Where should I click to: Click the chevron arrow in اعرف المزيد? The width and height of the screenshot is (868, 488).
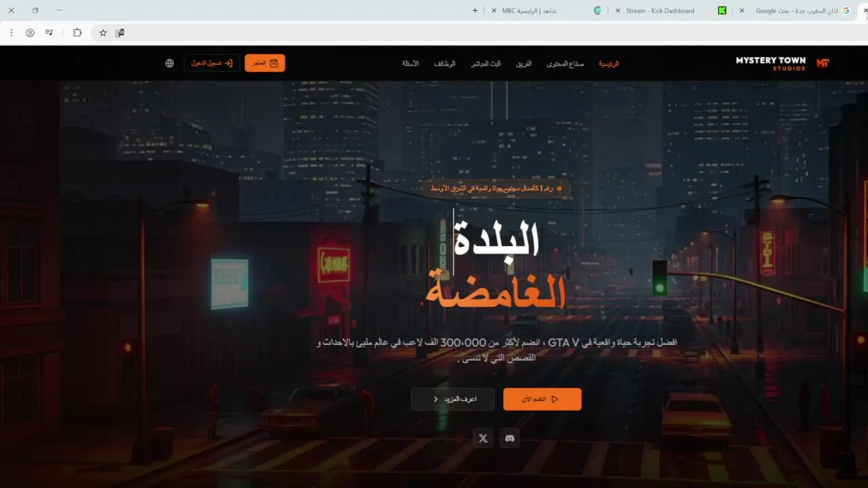[435, 399]
